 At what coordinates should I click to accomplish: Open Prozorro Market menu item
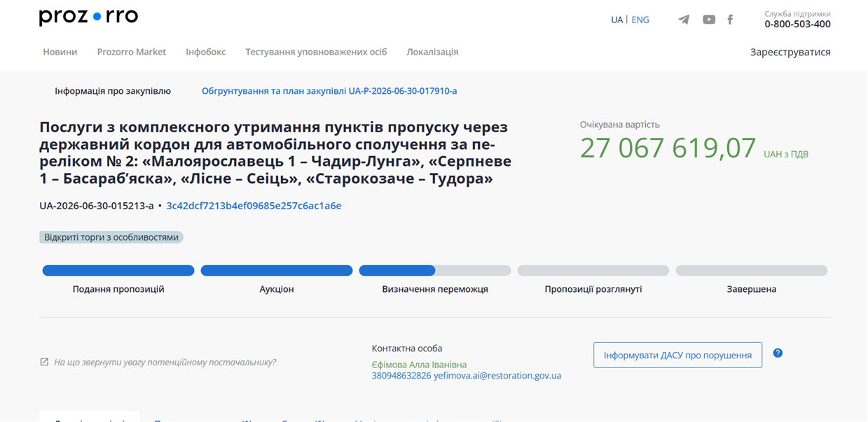[x=132, y=52]
